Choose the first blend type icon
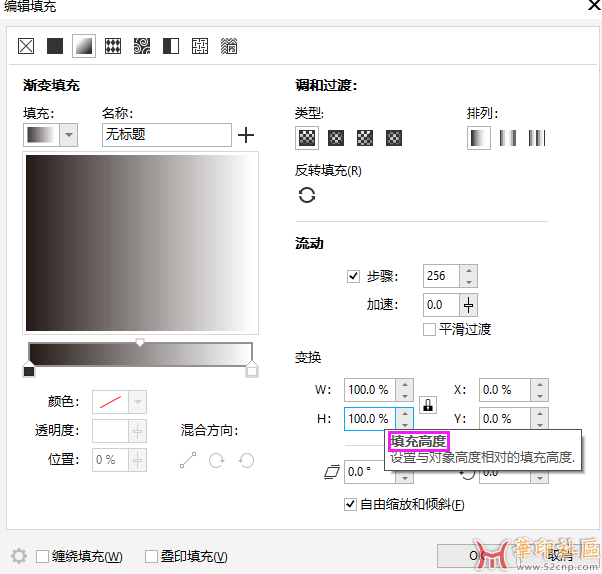 [x=307, y=138]
